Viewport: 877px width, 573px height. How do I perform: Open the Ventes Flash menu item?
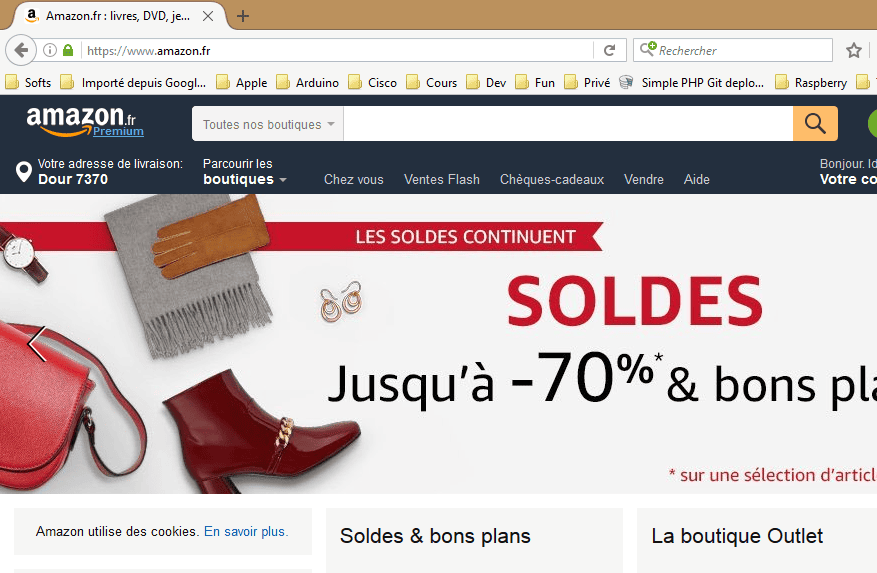pyautogui.click(x=442, y=180)
